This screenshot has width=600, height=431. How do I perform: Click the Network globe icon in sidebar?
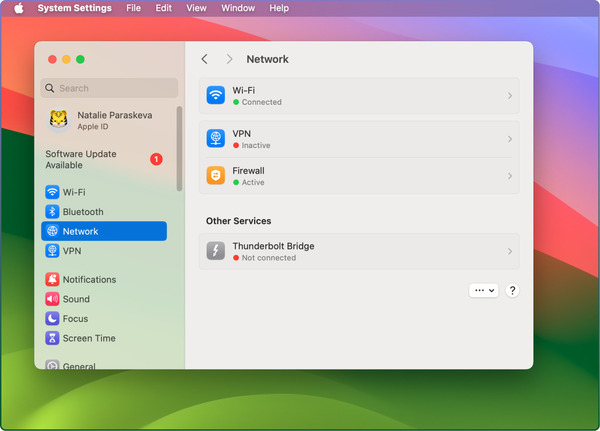click(52, 231)
